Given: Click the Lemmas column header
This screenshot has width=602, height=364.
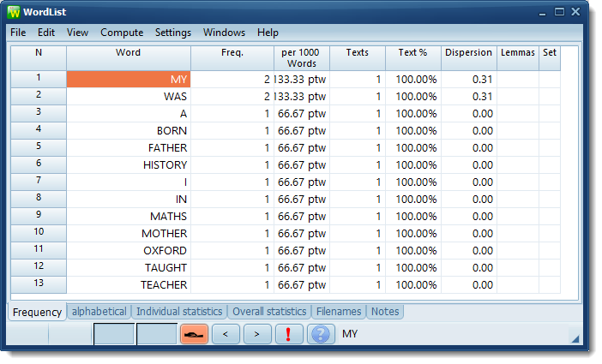Looking at the screenshot, I should coord(518,58).
